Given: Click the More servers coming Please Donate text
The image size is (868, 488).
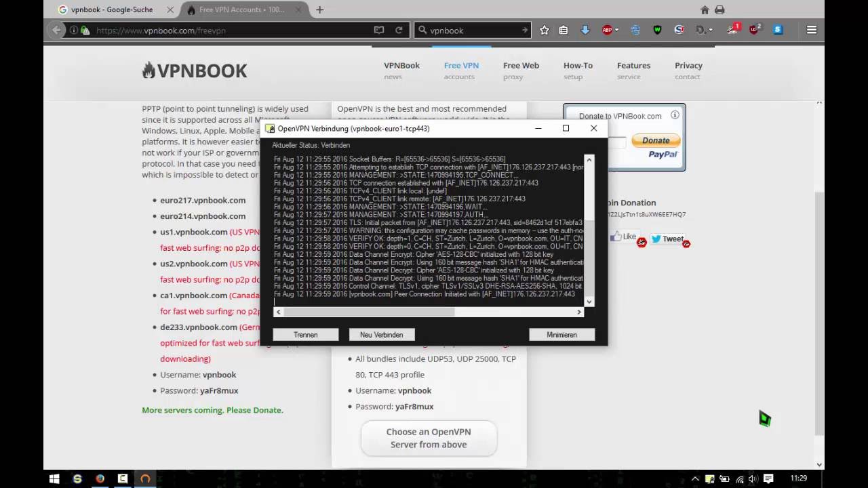Looking at the screenshot, I should [x=212, y=410].
